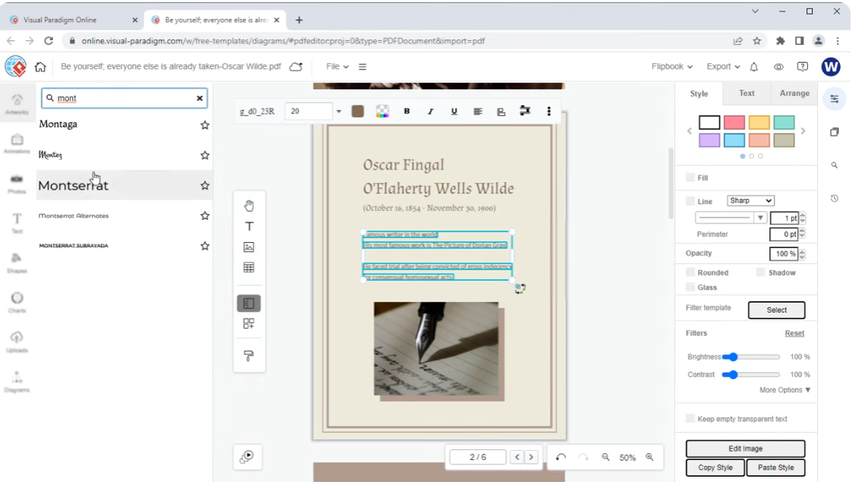Click the undo arrow icon
868x488 pixels.
tap(561, 457)
